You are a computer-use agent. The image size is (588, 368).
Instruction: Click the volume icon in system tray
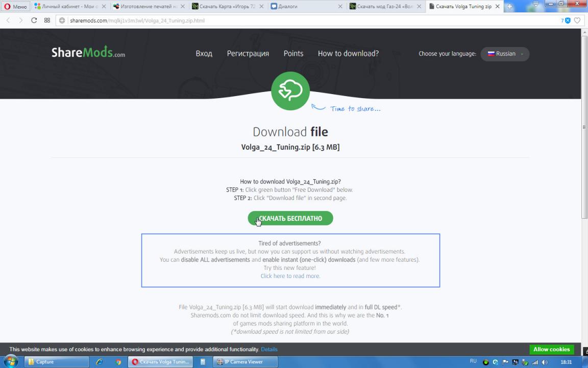point(545,362)
